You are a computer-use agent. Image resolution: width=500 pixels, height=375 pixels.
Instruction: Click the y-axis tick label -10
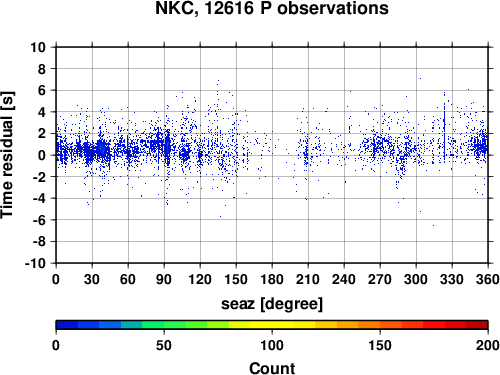pyautogui.click(x=35, y=263)
